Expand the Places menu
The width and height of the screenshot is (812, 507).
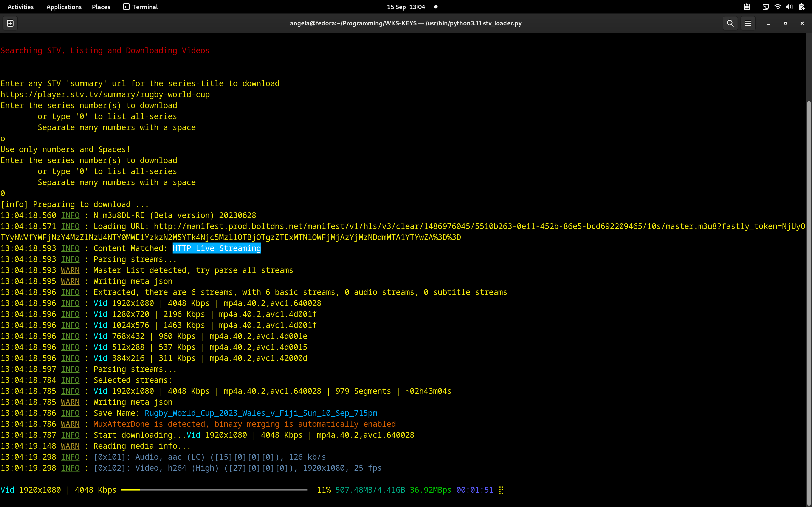pos(101,7)
